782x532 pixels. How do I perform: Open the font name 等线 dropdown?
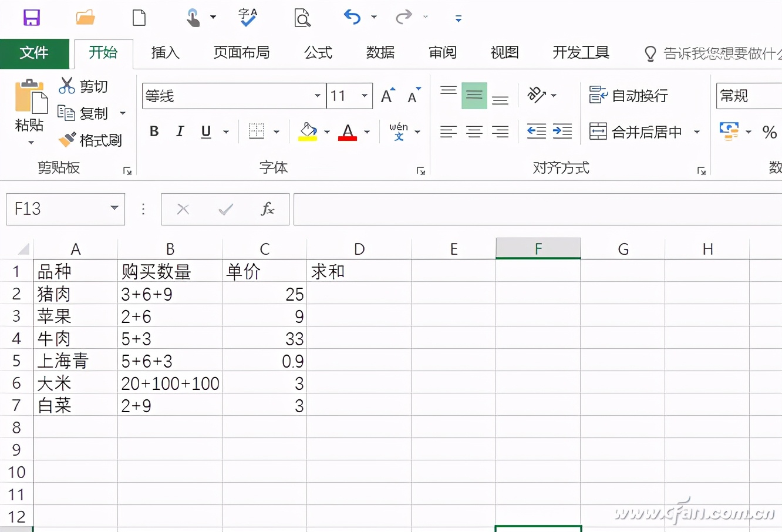coord(318,96)
